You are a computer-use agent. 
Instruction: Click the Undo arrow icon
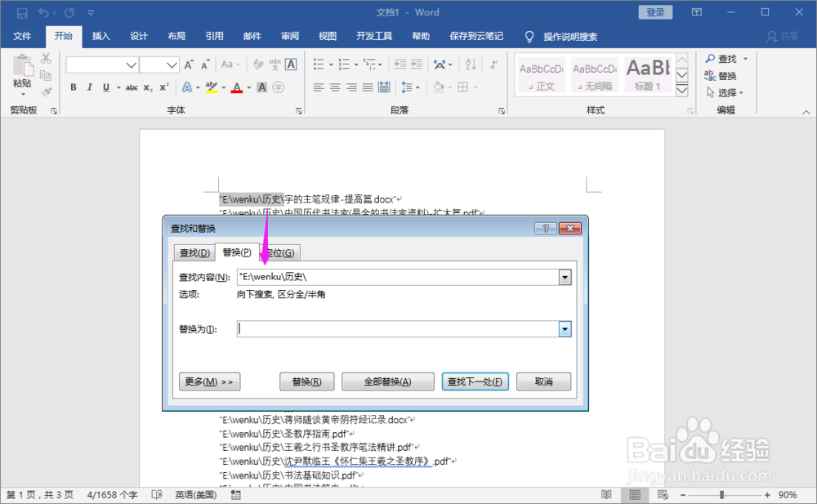pyautogui.click(x=44, y=12)
